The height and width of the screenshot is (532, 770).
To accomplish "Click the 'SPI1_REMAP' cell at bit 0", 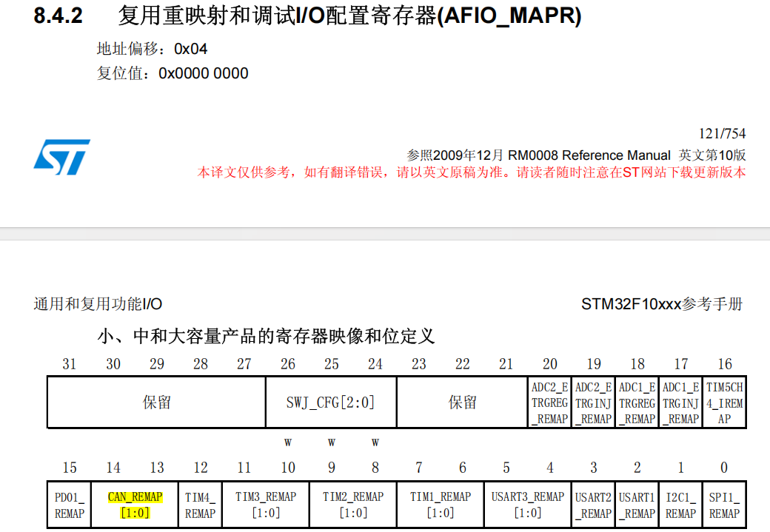I will [x=724, y=505].
